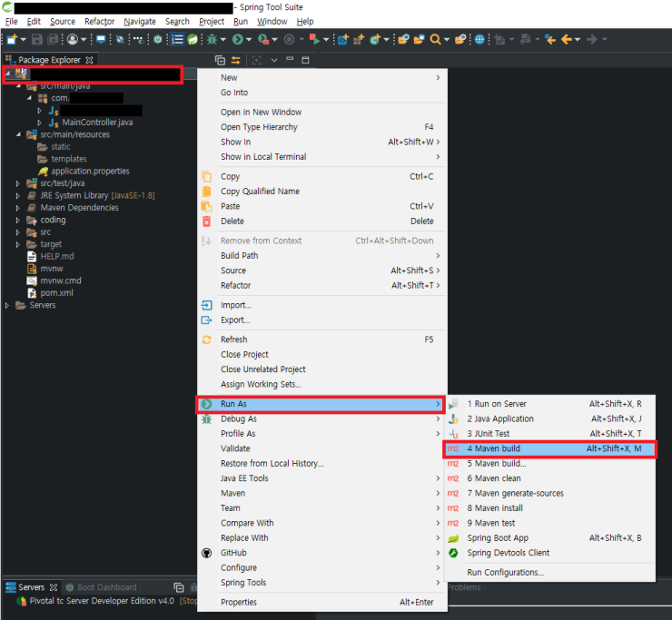672x620 pixels.
Task: Click Collapse All icon in Package Explorer
Action: tap(220, 60)
